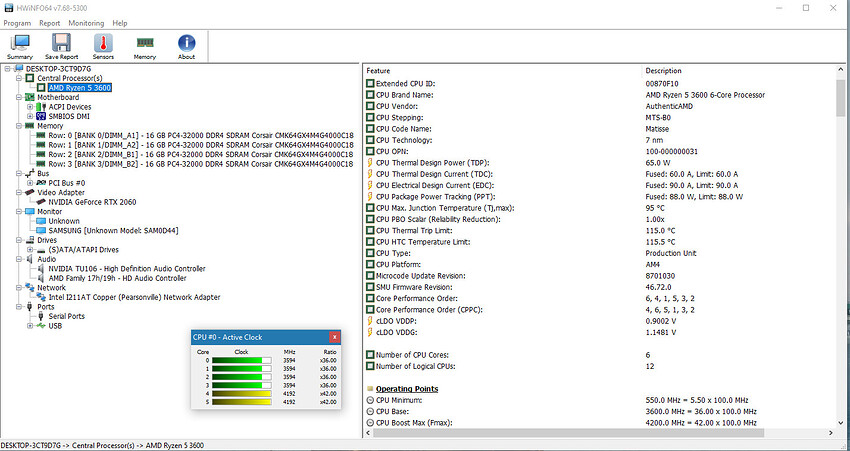Viewport: 850px width, 451px height.
Task: Collapse the Ports branch
Action: click(19, 307)
